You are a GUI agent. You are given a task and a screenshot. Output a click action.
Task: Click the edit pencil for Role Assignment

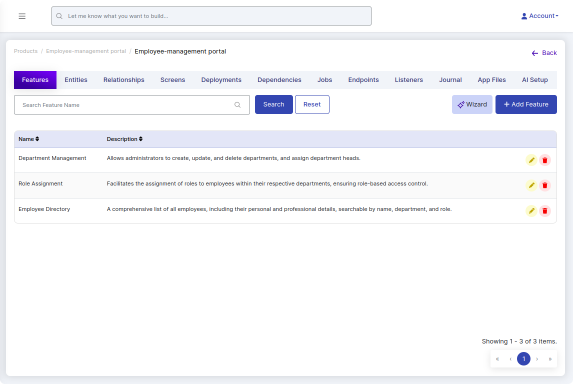point(531,186)
